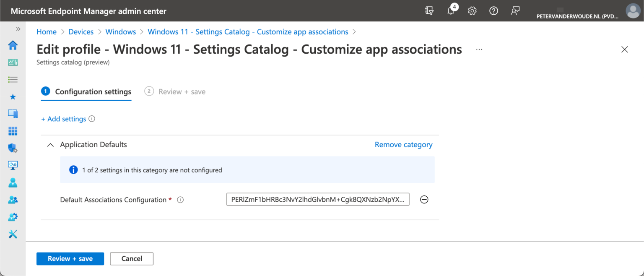Click the Remove category link

coord(403,145)
